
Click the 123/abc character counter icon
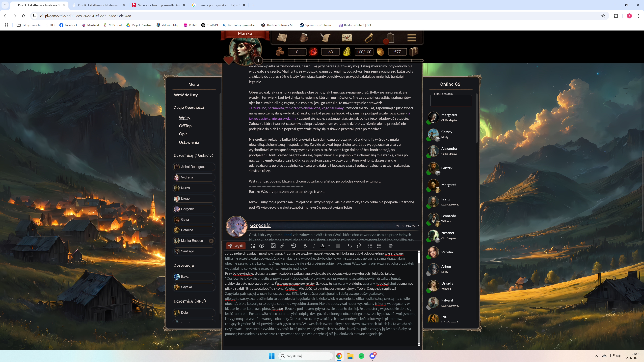390,246
